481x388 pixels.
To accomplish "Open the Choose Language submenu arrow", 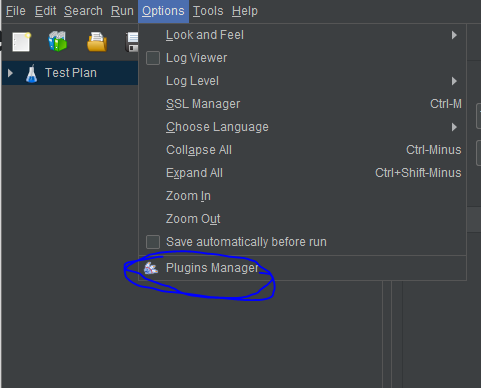I will pos(454,127).
